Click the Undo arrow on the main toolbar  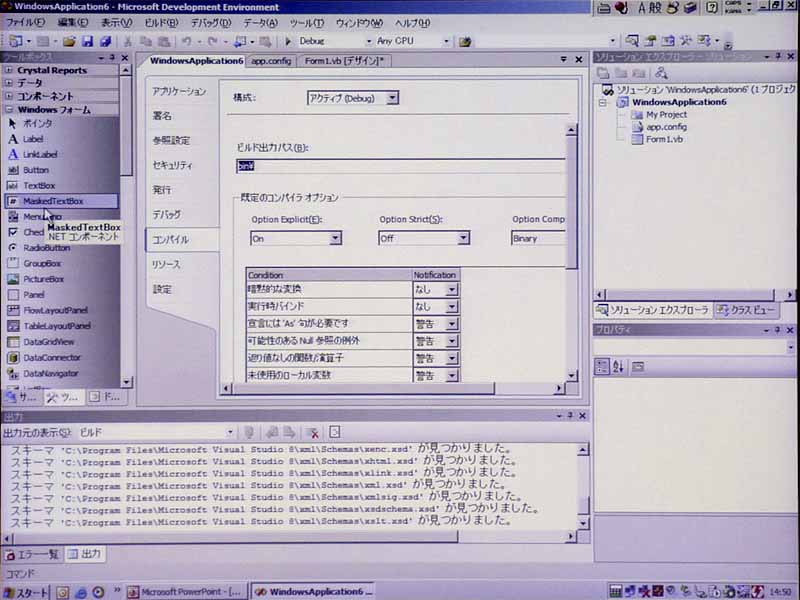(186, 41)
